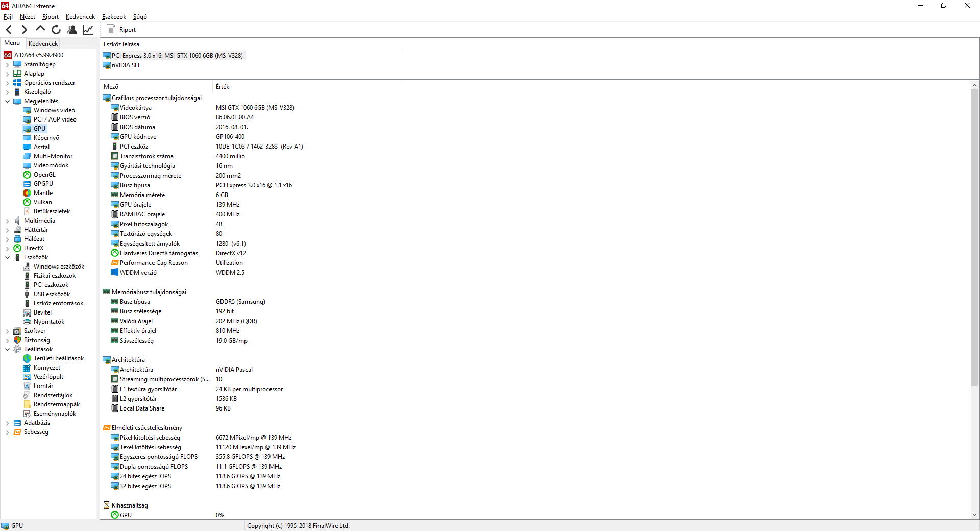
Task: Click the Performance Cap Reason row
Action: tap(177, 263)
